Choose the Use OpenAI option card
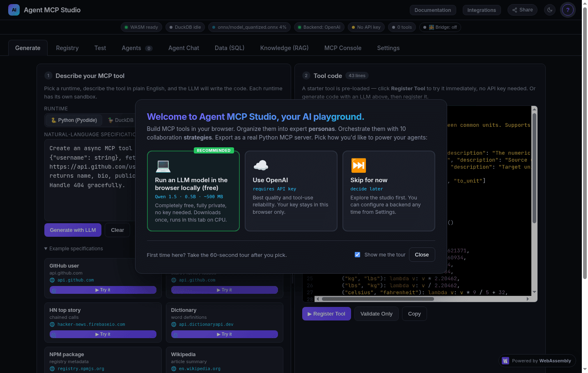588x373 pixels. click(291, 191)
